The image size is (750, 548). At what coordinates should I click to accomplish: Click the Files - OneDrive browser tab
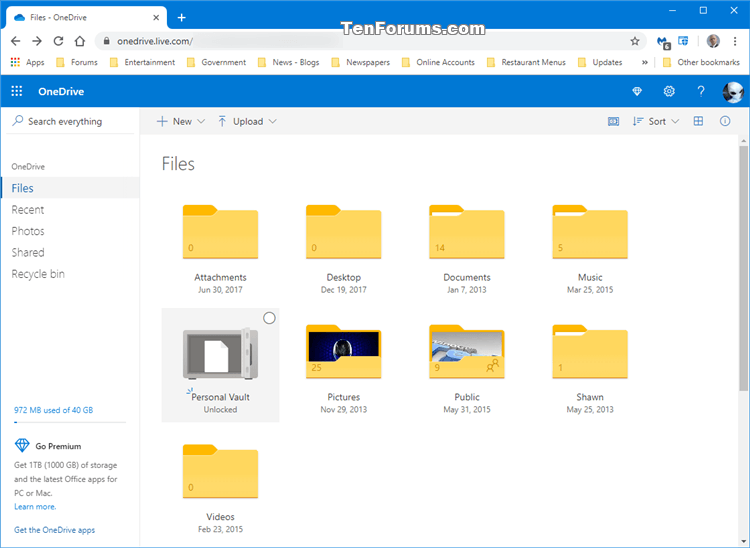click(x=87, y=18)
